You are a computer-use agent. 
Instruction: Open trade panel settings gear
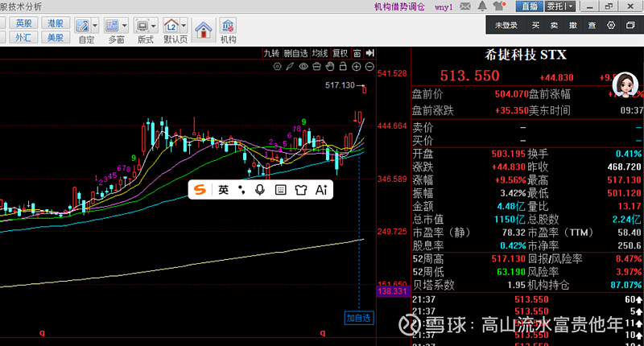611,26
